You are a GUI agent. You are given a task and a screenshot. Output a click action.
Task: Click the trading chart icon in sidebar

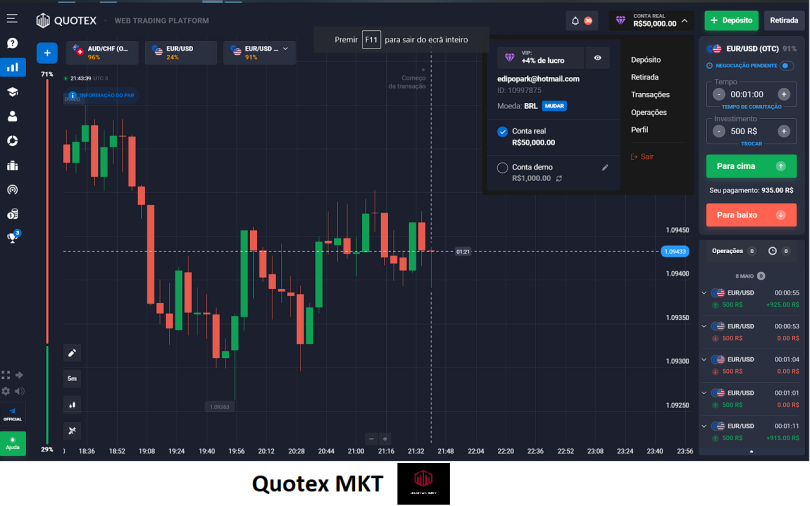13,68
